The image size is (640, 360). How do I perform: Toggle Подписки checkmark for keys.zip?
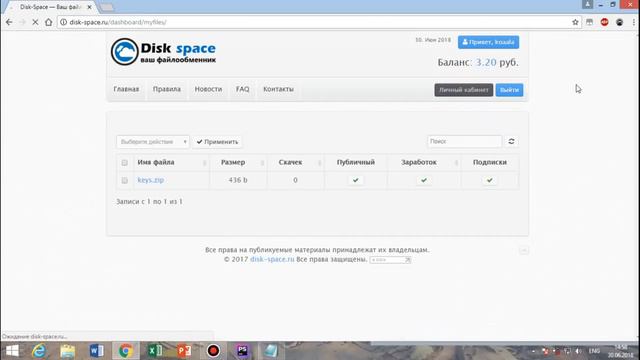[x=489, y=180]
